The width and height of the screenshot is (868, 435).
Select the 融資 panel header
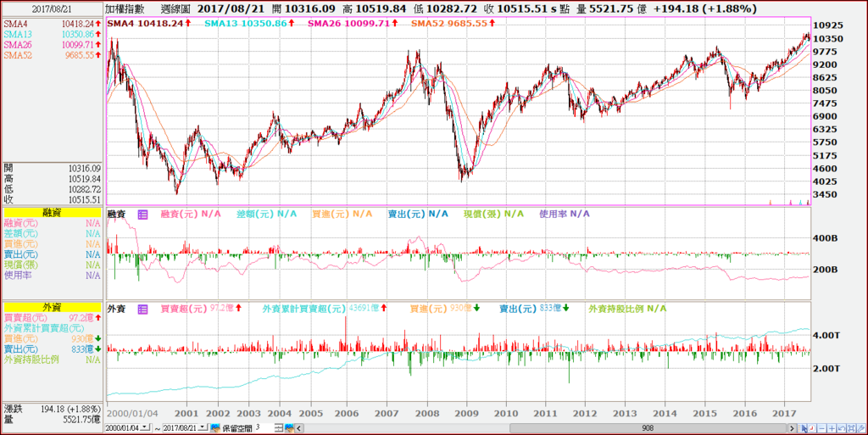point(52,213)
